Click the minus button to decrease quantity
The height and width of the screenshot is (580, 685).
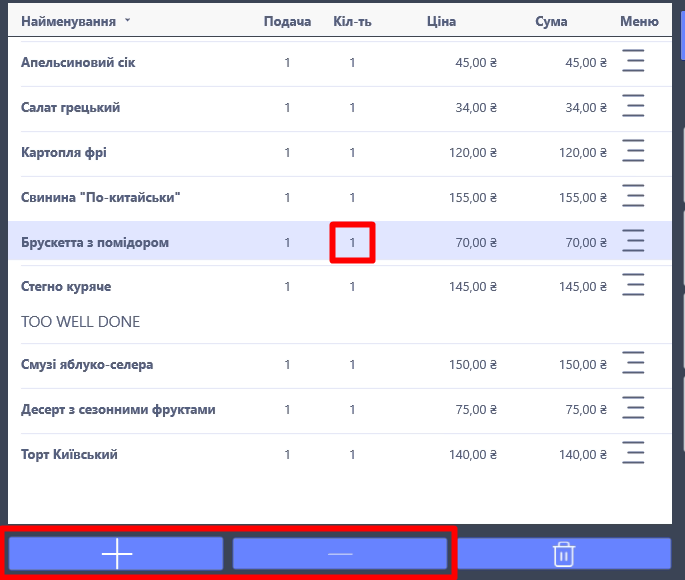[340, 553]
